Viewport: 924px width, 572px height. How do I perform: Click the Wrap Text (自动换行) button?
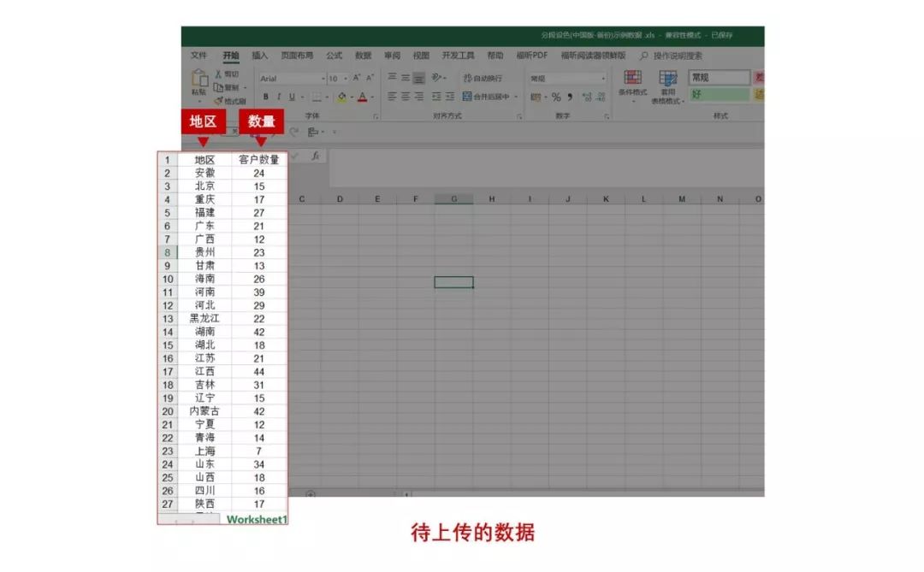[483, 78]
